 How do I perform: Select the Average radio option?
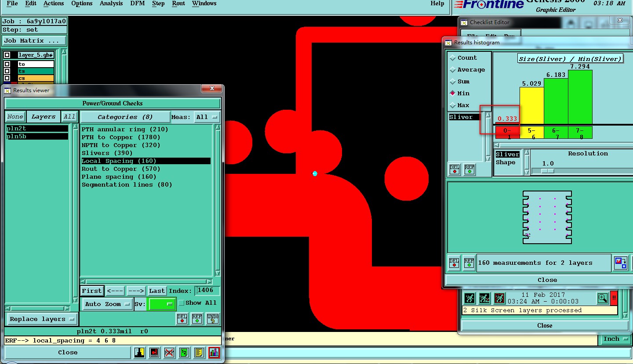(x=453, y=70)
